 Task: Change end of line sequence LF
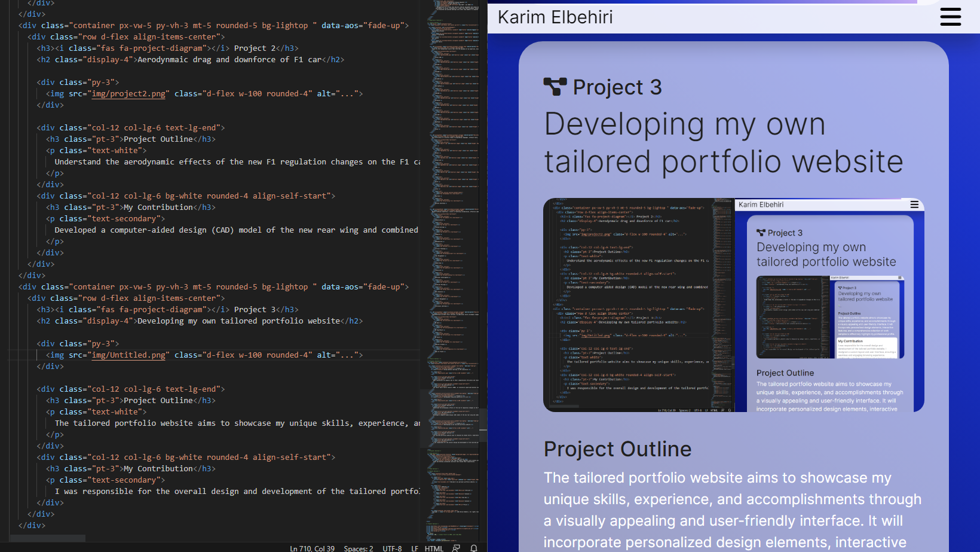point(415,548)
